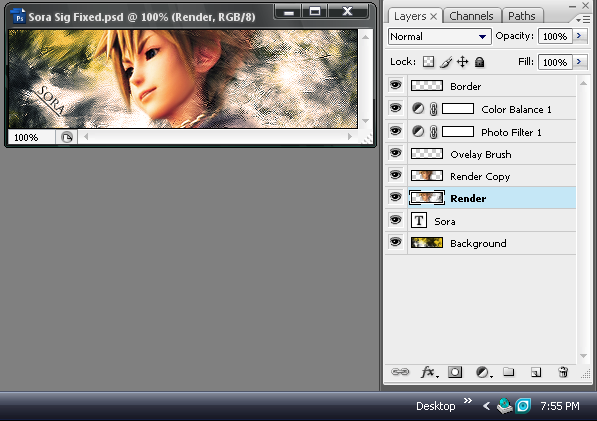This screenshot has width=597, height=421.
Task: Open the Fill slider arrow
Action: pyautogui.click(x=579, y=62)
